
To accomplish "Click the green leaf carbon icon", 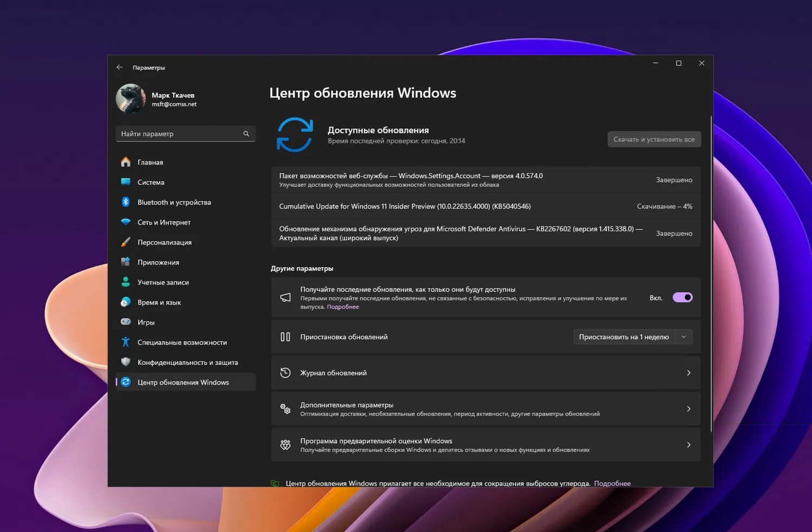I will [x=275, y=483].
